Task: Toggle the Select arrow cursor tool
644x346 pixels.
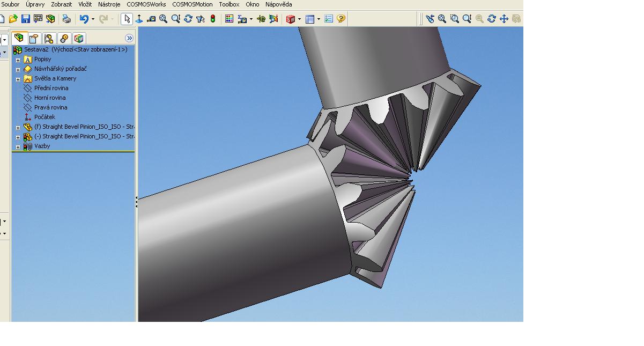Action: point(127,19)
